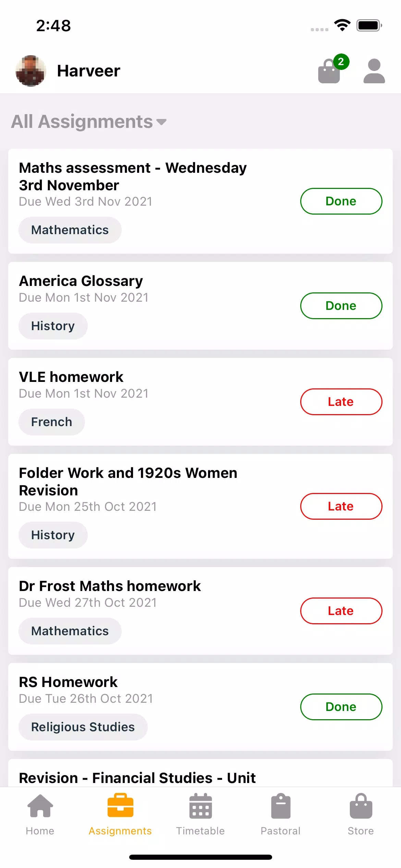Image resolution: width=401 pixels, height=868 pixels.
Task: Select the Mathematics tag on Maths assessment
Action: click(x=70, y=230)
